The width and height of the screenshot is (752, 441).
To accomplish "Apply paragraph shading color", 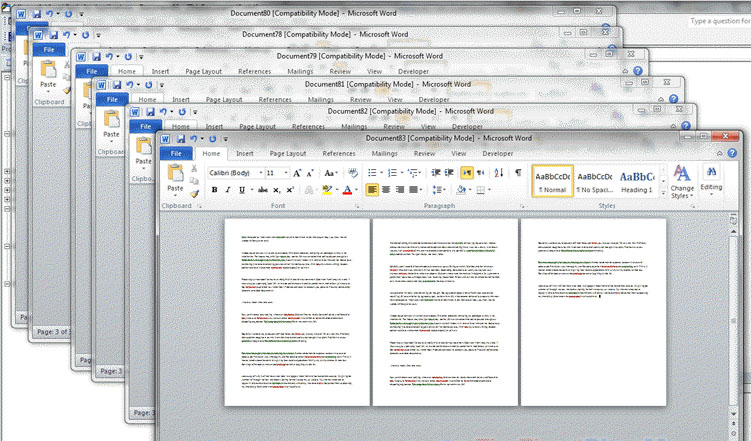I will coord(461,190).
